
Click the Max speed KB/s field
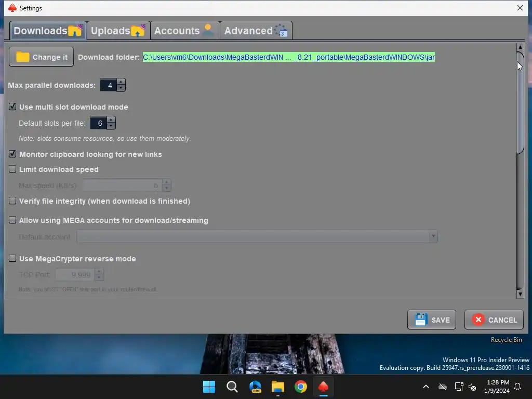pyautogui.click(x=122, y=185)
